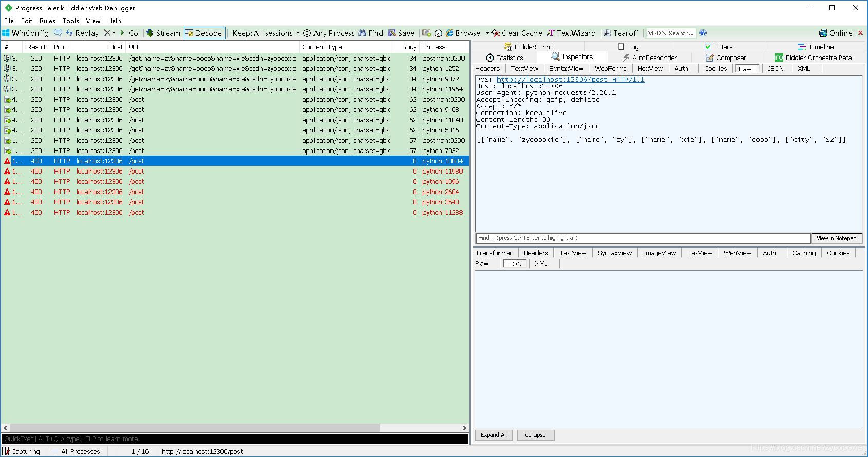
Task: Select request Cookies inspector tab
Action: pyautogui.click(x=715, y=68)
